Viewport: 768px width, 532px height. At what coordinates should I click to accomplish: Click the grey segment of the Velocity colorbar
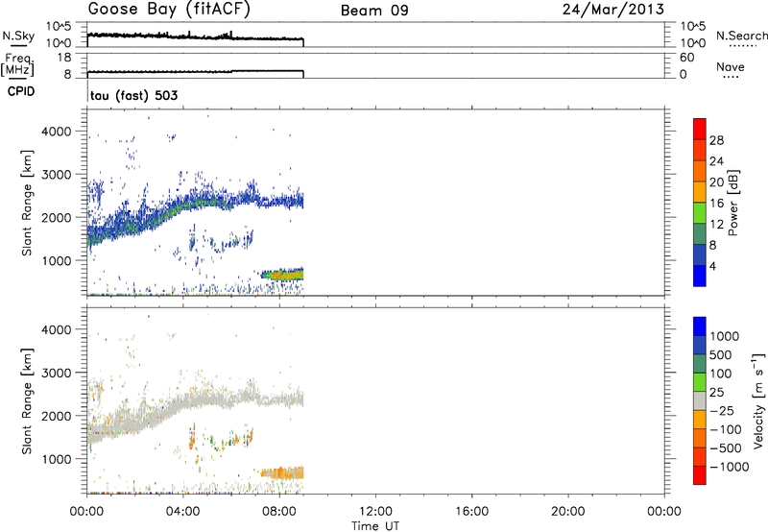pyautogui.click(x=700, y=400)
